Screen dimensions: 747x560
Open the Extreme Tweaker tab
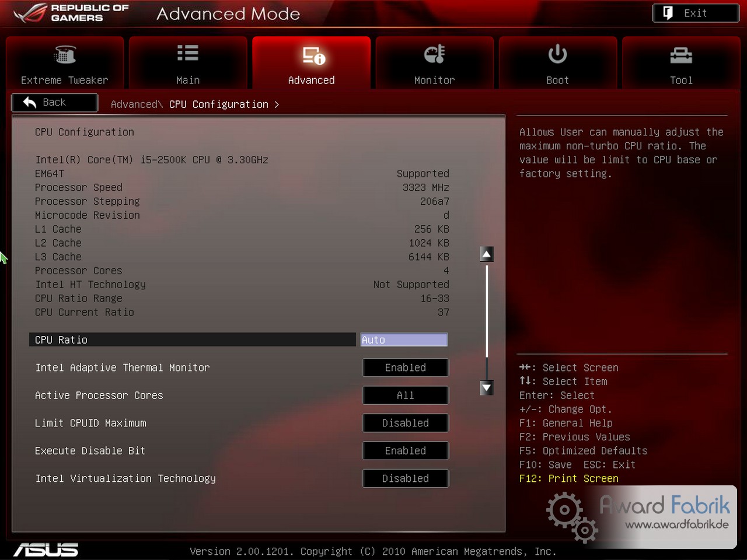(65, 63)
